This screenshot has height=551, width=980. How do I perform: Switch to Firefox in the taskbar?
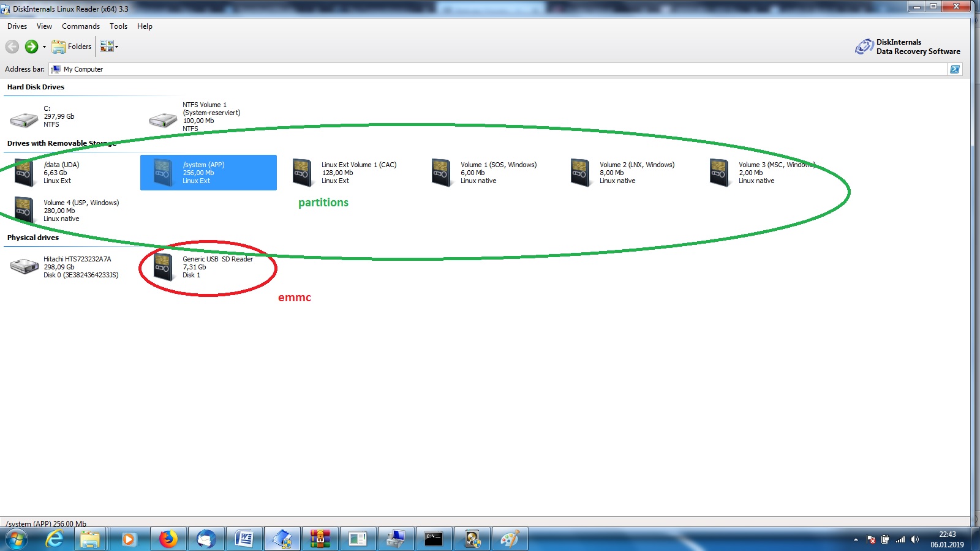click(168, 539)
